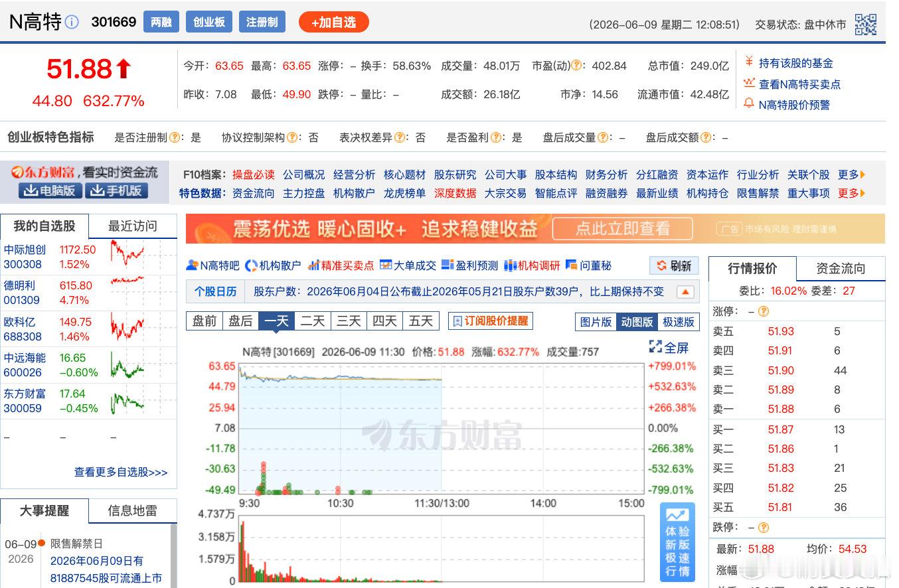Click the 手机版 download button
The image size is (899, 588).
tap(116, 190)
